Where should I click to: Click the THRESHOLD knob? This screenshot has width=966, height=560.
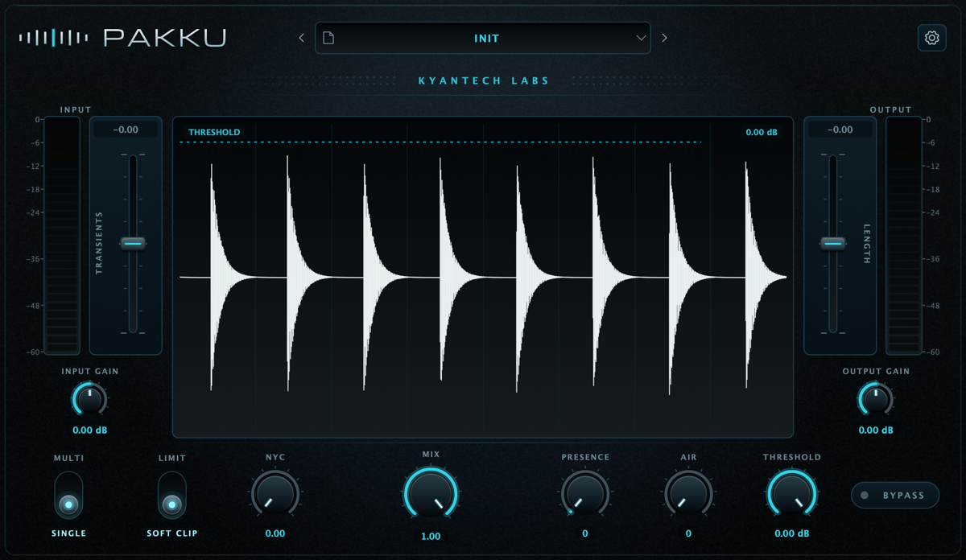coord(792,495)
